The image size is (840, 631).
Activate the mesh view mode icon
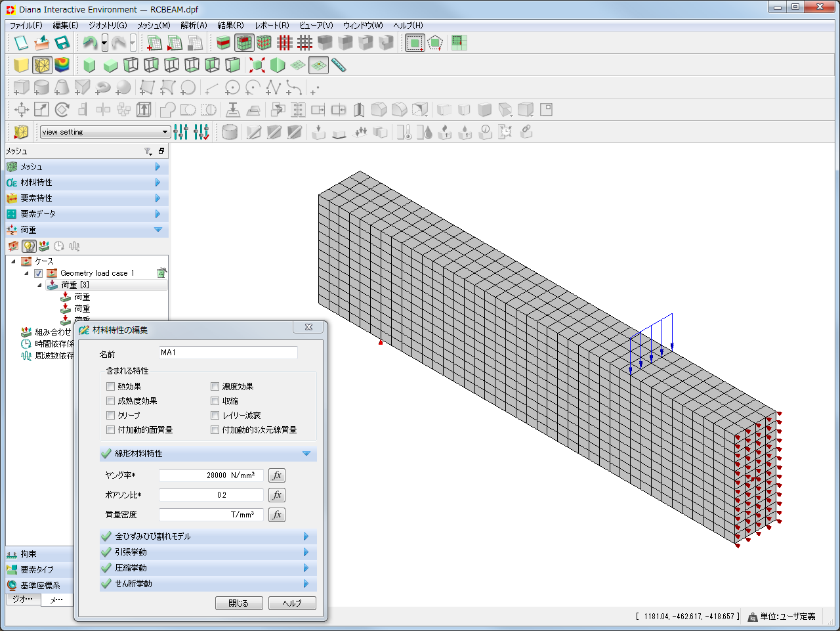tap(42, 65)
